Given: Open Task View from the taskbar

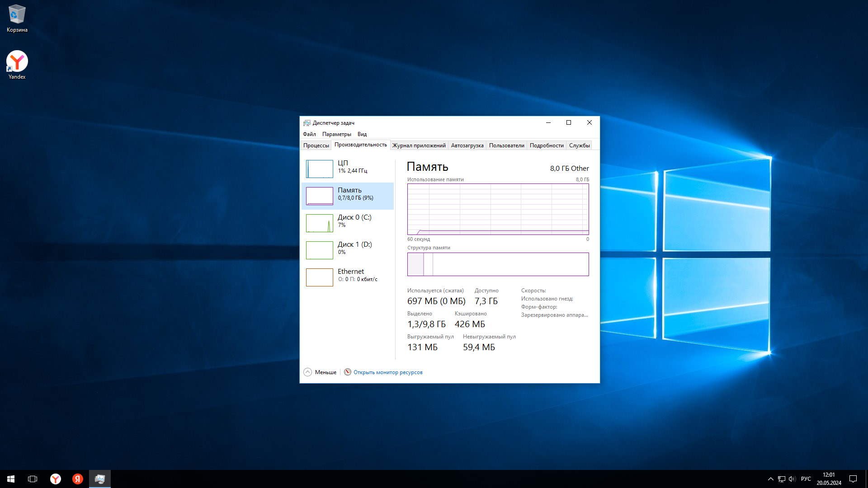Looking at the screenshot, I should point(33,479).
